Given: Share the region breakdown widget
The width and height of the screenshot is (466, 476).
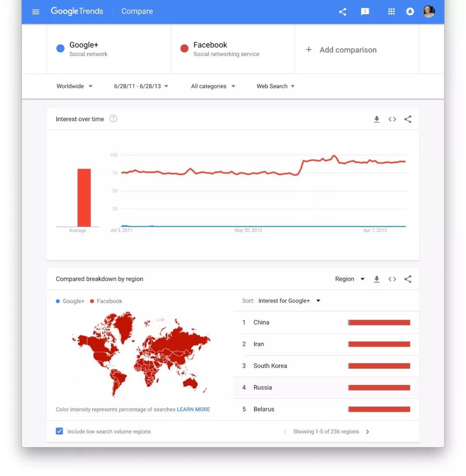Looking at the screenshot, I should click(x=408, y=279).
